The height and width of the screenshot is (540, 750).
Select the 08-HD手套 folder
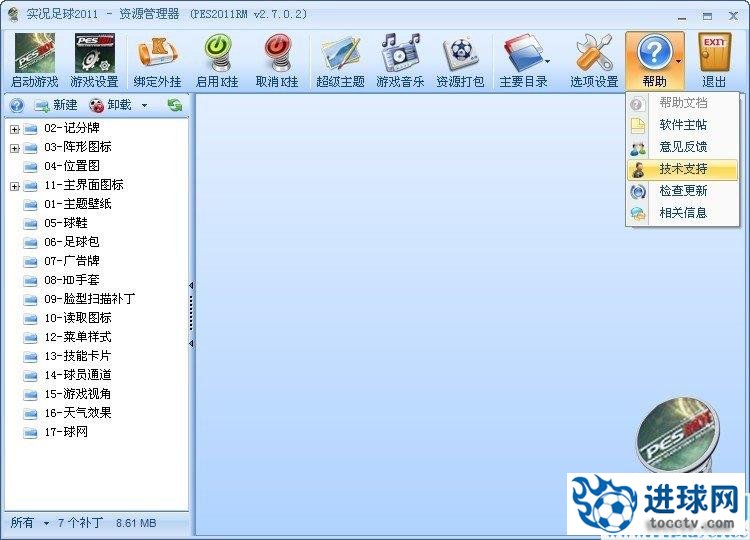pos(72,280)
